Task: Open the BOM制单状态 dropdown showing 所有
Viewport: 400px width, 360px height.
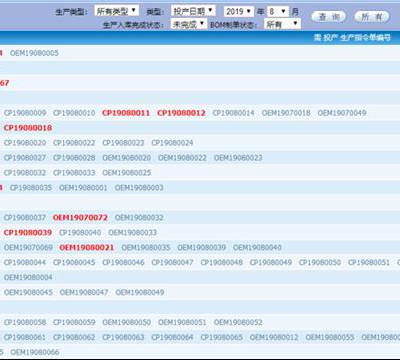Action: click(x=282, y=24)
